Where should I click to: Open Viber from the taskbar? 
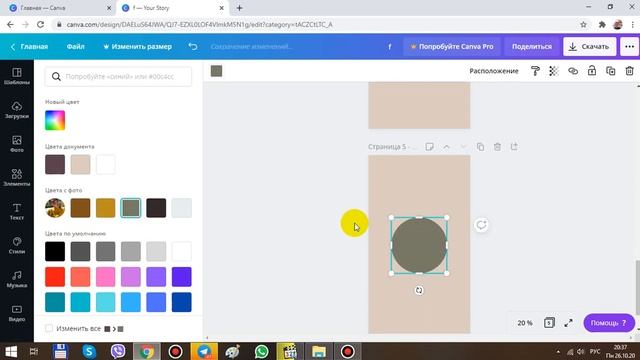118,351
